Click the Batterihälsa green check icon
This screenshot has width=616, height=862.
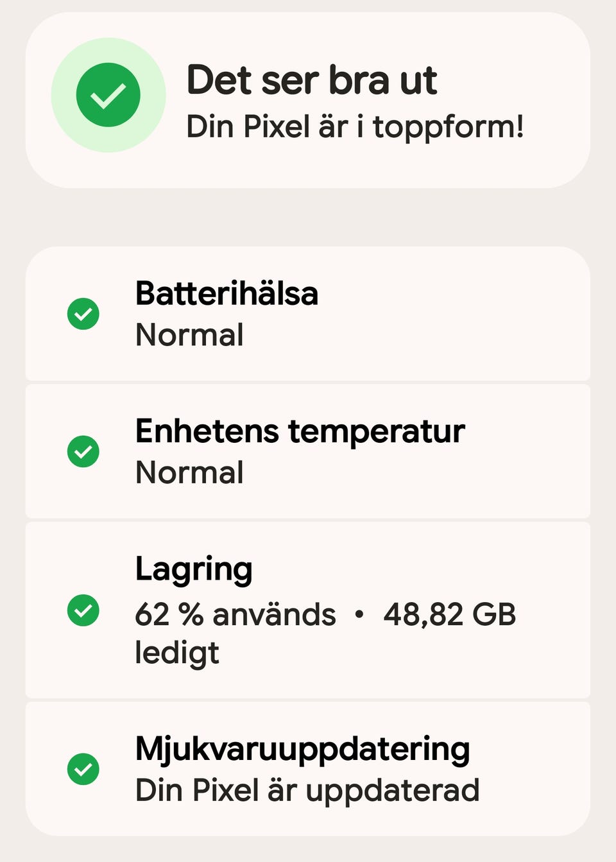[x=83, y=314]
